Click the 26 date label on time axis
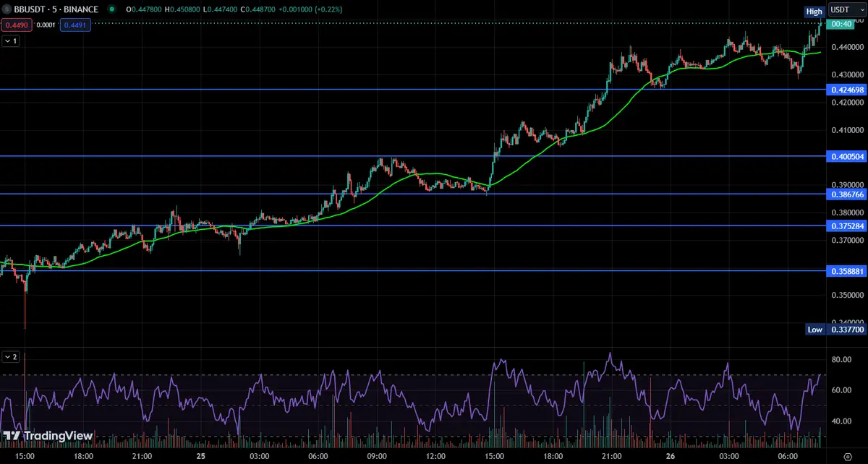 tap(671, 457)
